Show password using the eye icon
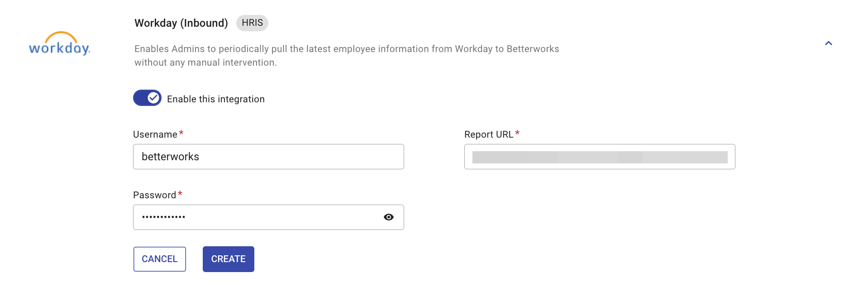The height and width of the screenshot is (287, 868). (x=388, y=217)
